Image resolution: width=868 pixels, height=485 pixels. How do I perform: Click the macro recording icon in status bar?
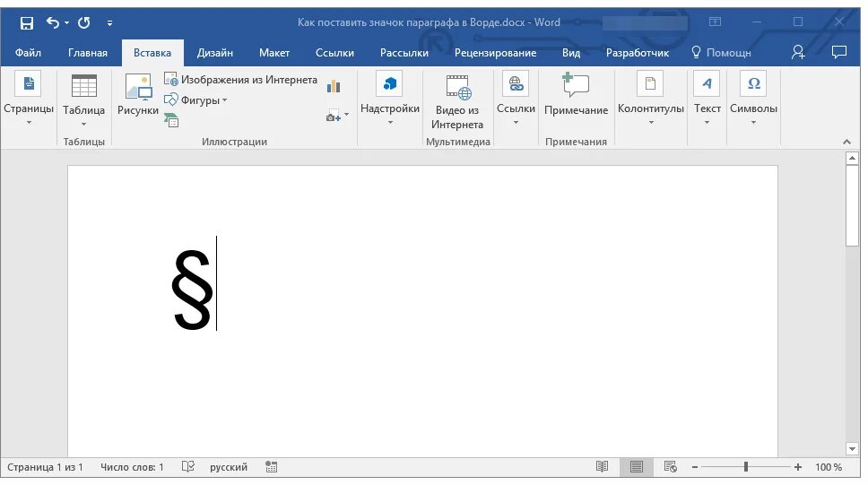coord(271,467)
